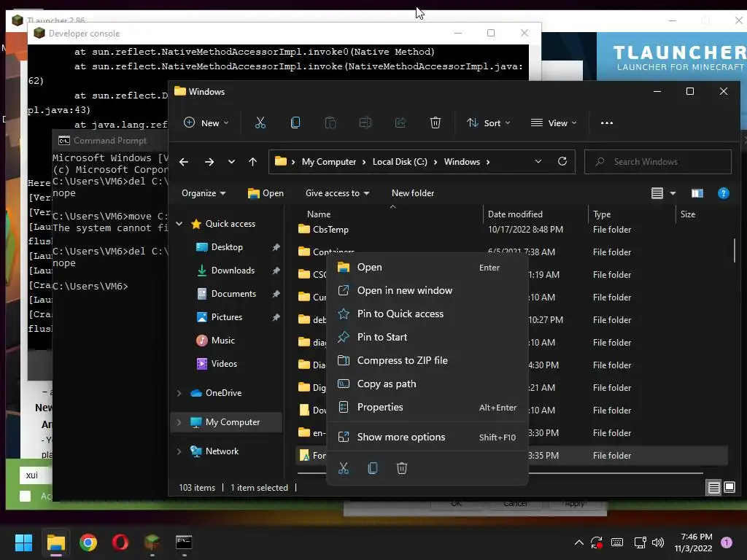
Task: Click the Rename icon in Explorer toolbar
Action: coord(365,122)
